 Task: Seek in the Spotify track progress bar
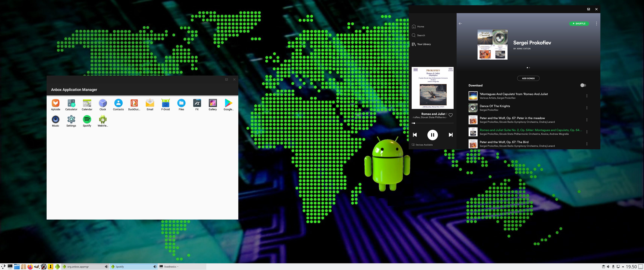(432, 123)
